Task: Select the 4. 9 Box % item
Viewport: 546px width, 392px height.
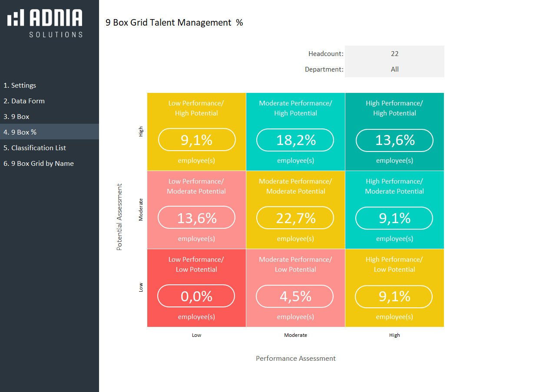Action: tap(20, 132)
